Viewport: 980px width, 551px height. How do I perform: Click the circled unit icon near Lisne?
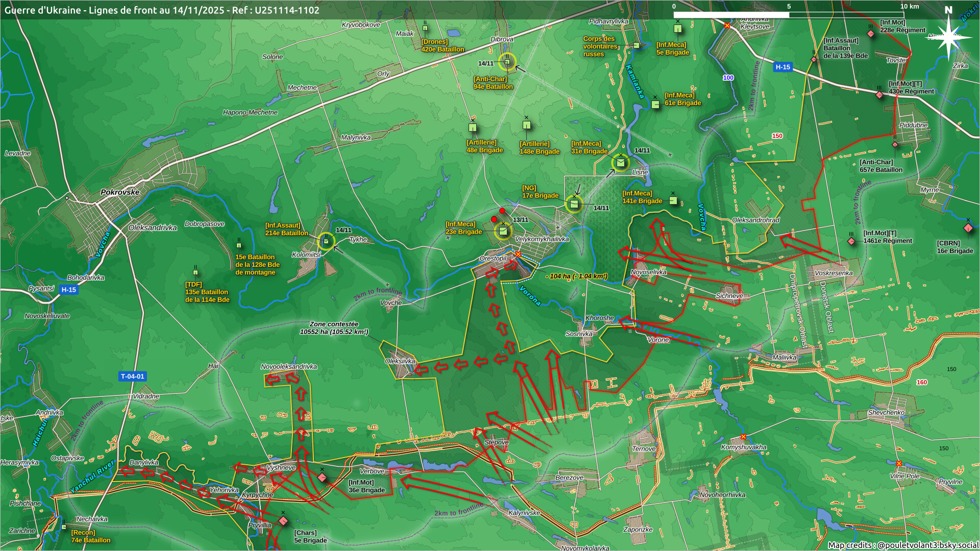pyautogui.click(x=620, y=163)
